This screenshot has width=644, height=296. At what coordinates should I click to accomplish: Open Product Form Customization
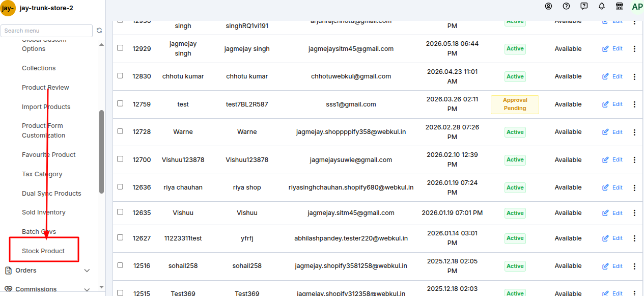pos(43,130)
